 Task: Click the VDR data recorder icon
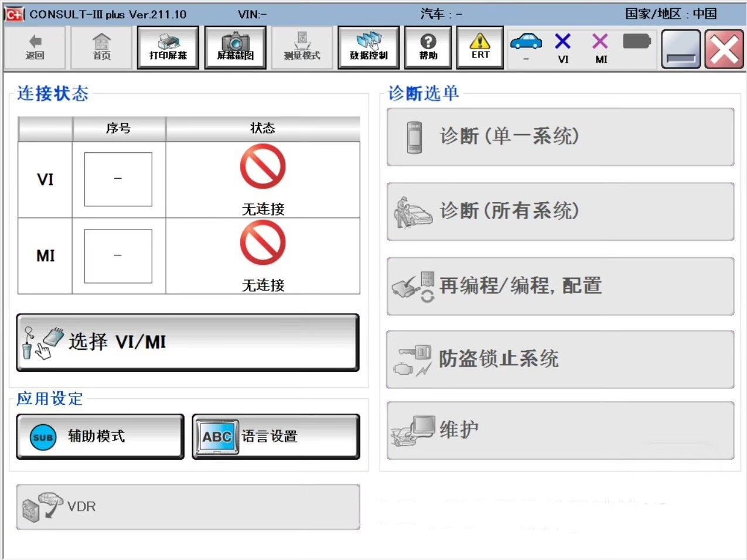42,507
